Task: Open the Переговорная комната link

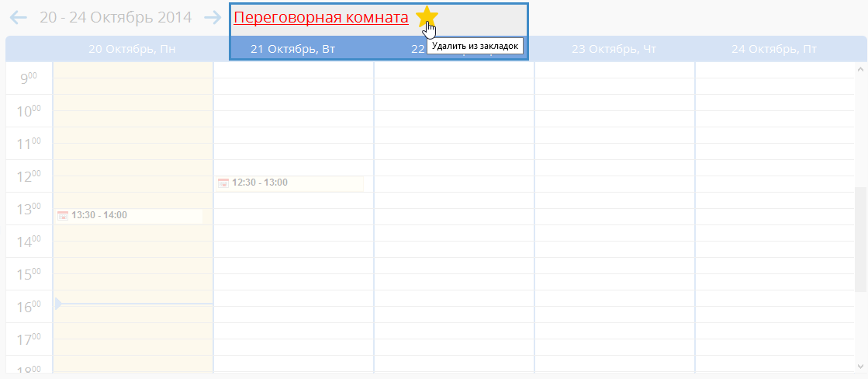Action: 320,18
